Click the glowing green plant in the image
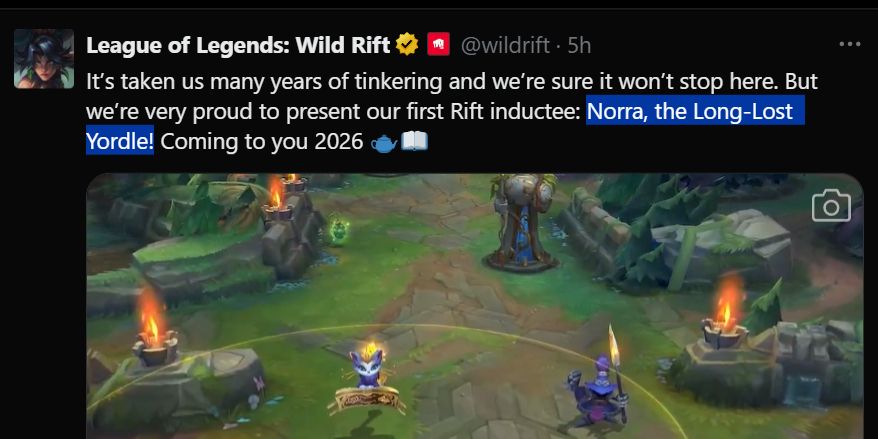878x439 pixels. pyautogui.click(x=338, y=231)
